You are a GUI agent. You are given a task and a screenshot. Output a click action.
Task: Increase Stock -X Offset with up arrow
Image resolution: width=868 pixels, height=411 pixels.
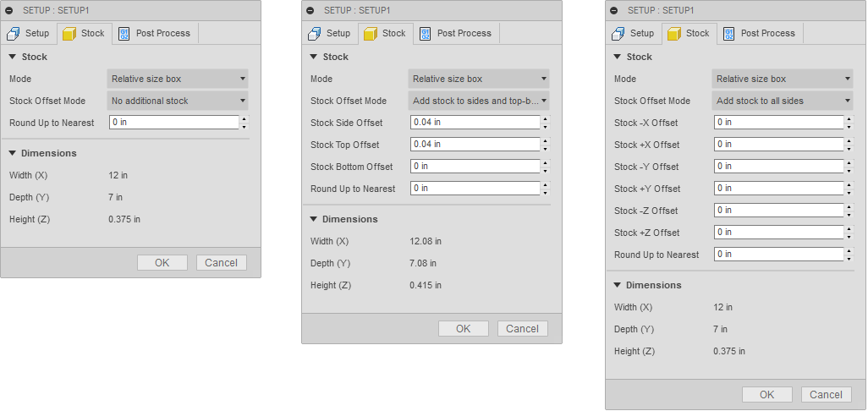point(849,118)
